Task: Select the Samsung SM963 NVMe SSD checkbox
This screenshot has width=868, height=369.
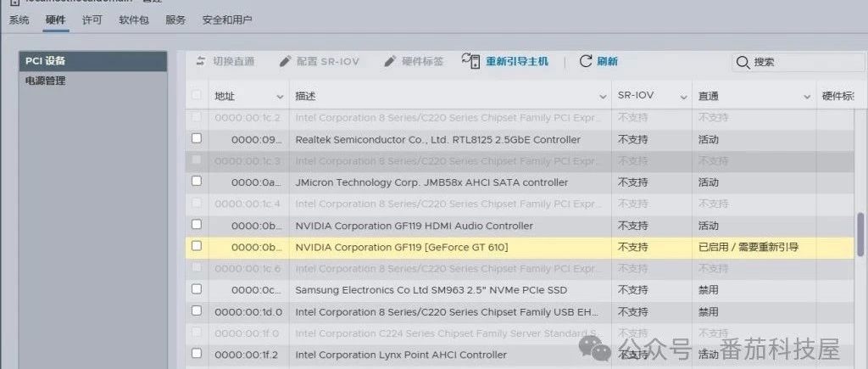Action: (197, 289)
